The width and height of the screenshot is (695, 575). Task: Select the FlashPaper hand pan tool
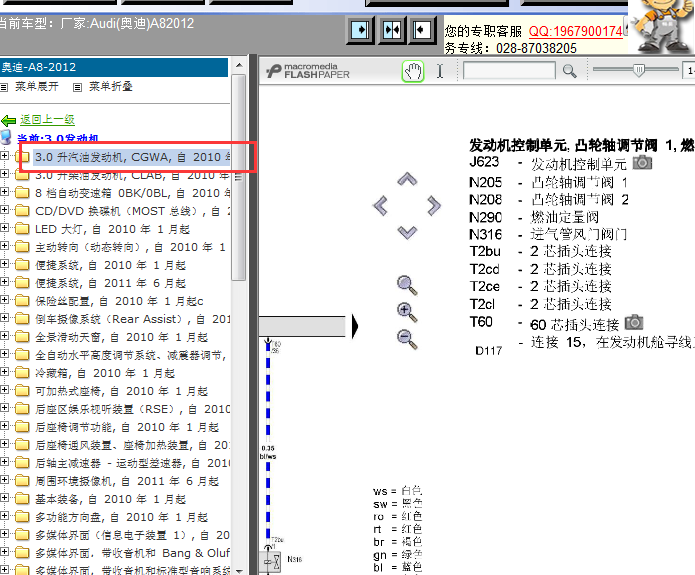[x=413, y=71]
